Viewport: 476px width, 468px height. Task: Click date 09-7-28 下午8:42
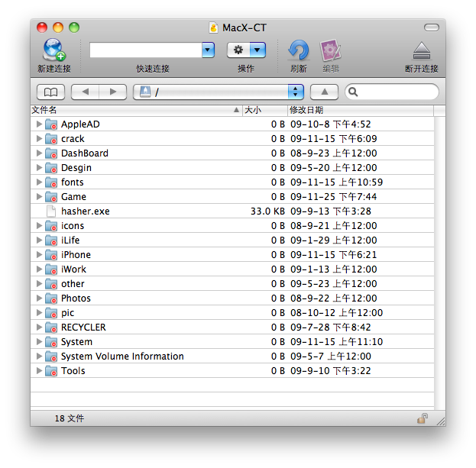(330, 328)
